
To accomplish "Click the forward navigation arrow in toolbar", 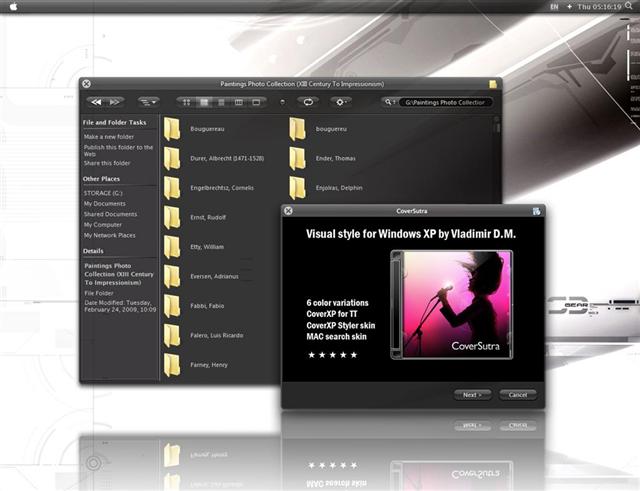I will point(115,102).
